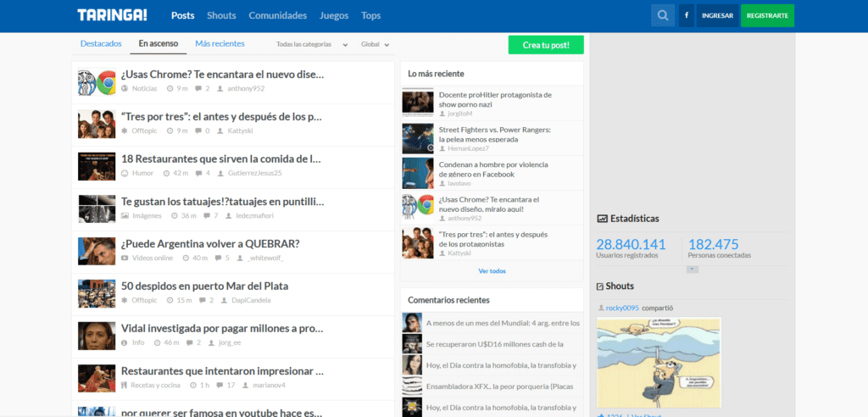Open author GutierrezJesus25

point(254,174)
